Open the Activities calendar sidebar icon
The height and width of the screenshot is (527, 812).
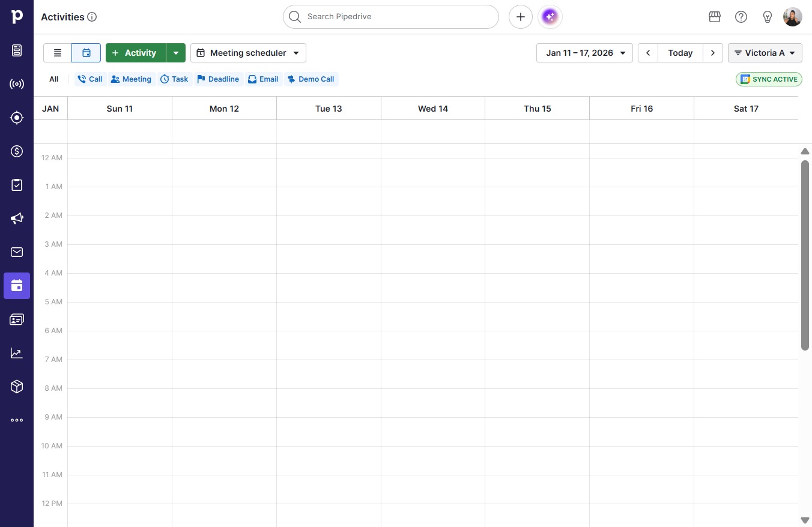pyautogui.click(x=17, y=286)
